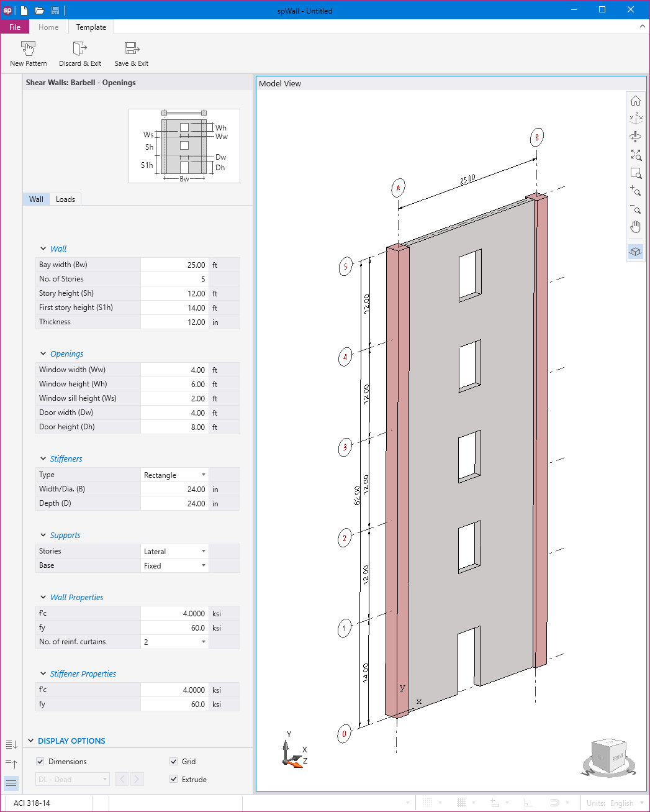
Task: Collapse the Wall section
Action: tap(43, 249)
